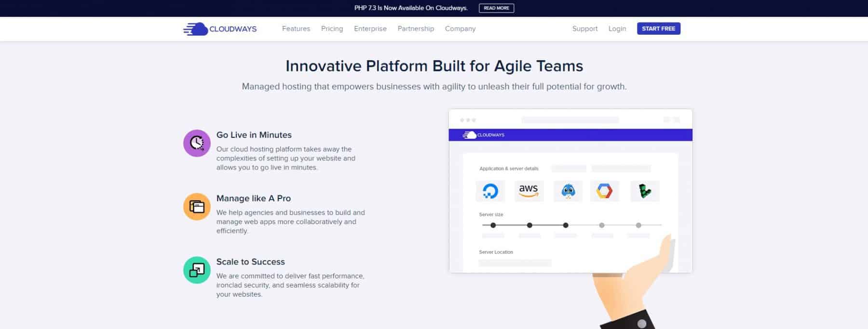Select the Google Cloud provider icon
Viewport: 868px width, 329px height.
604,191
